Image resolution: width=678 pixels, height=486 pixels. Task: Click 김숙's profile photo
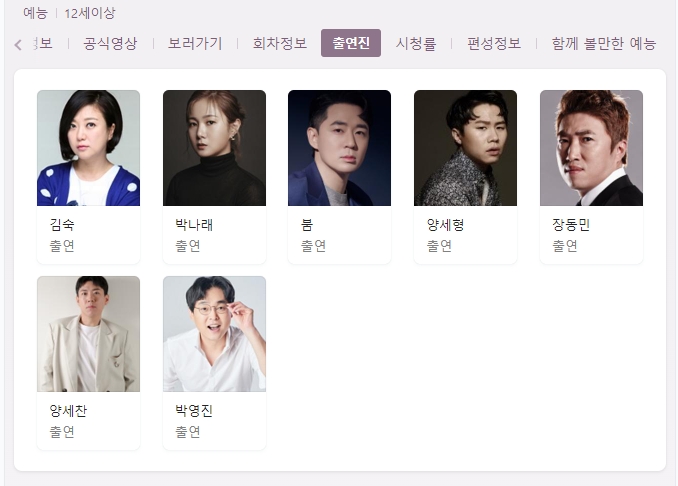click(89, 148)
